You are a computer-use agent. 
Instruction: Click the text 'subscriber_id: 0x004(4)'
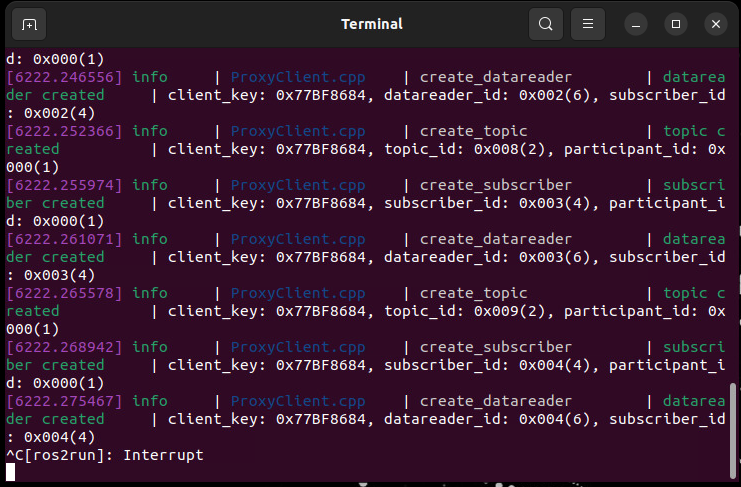coord(487,365)
